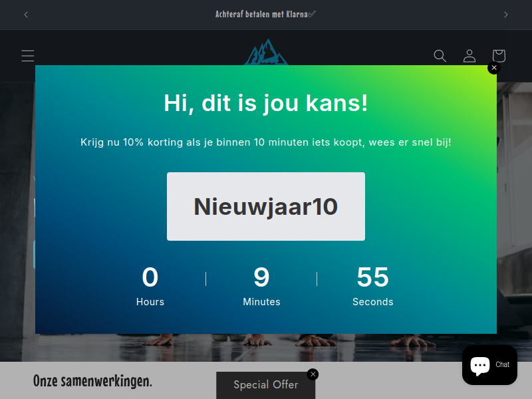The image size is (532, 399).
Task: Open the account login icon
Action: click(x=469, y=56)
